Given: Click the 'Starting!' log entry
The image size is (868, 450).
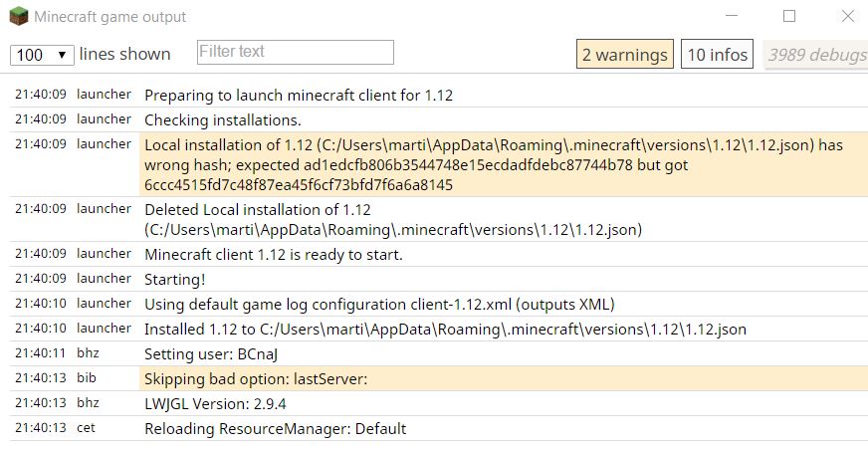Looking at the screenshot, I should click(x=175, y=280).
